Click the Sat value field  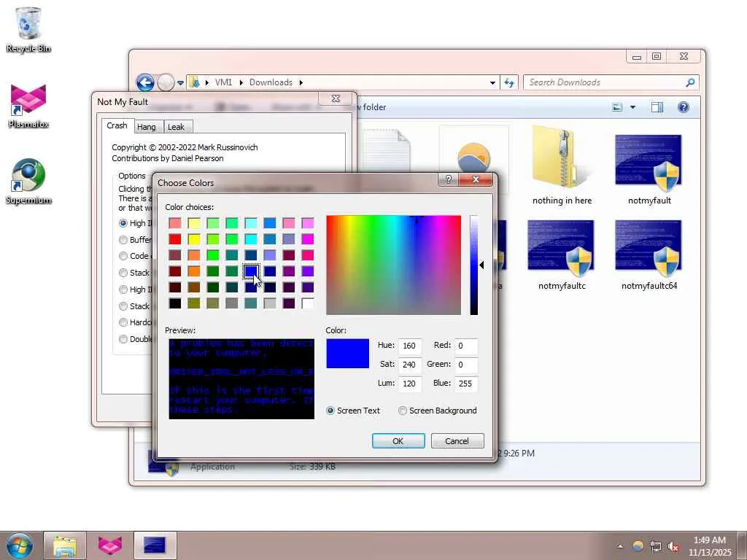[410, 365]
